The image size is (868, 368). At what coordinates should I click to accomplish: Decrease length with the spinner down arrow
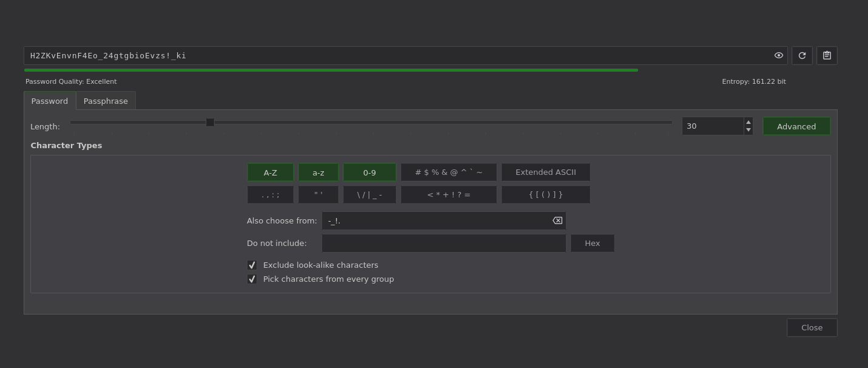click(x=748, y=129)
